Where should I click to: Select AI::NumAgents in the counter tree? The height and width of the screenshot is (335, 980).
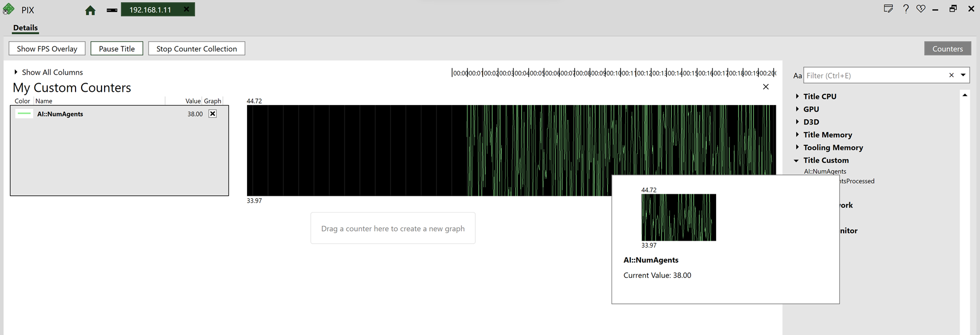click(x=825, y=171)
